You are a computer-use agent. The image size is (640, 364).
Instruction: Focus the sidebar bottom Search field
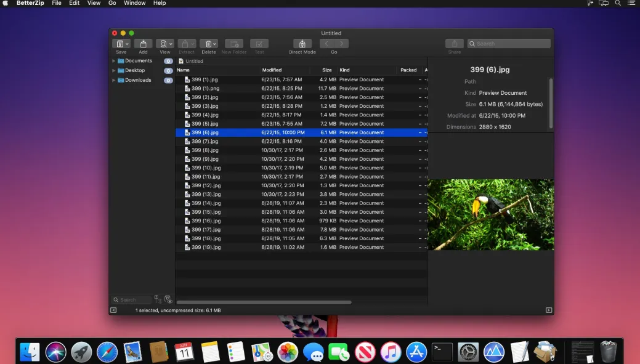click(131, 300)
